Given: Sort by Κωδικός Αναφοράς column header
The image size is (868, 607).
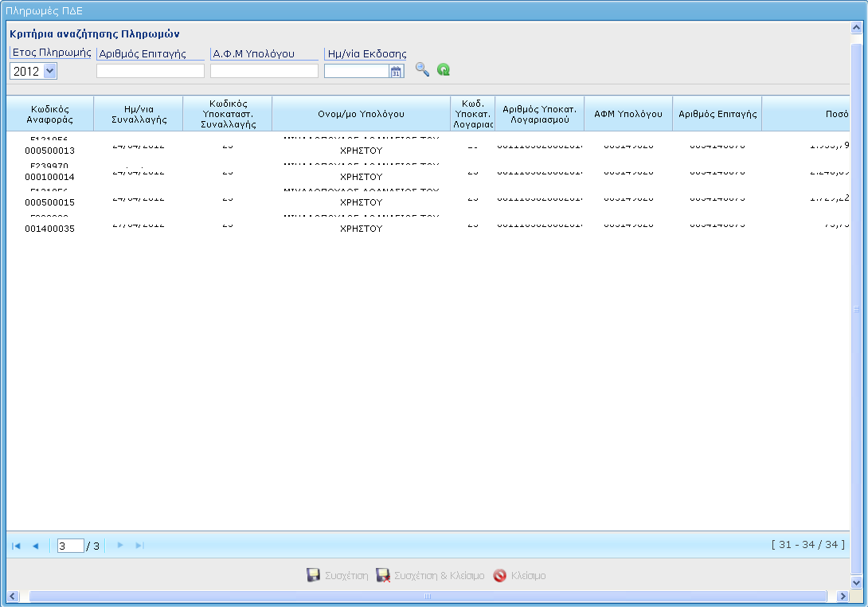Looking at the screenshot, I should point(50,114).
